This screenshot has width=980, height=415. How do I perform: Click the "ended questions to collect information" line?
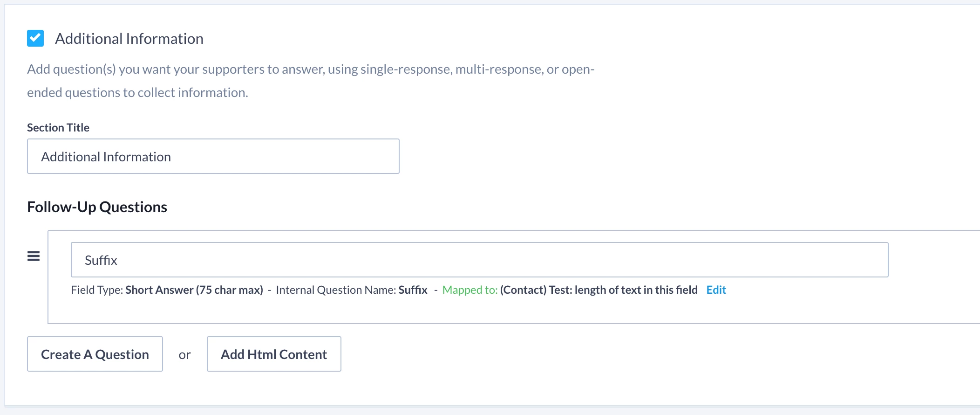click(x=137, y=93)
